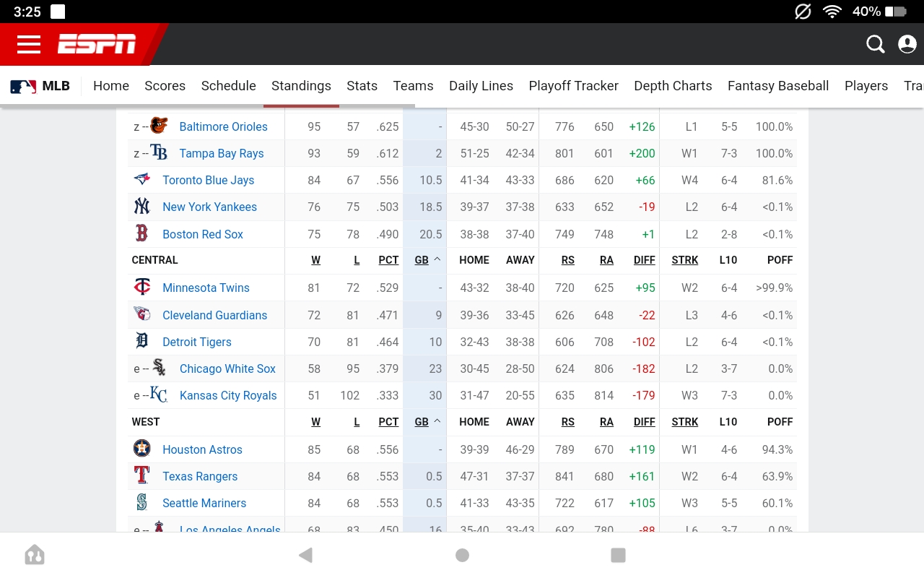This screenshot has height=578, width=924.
Task: Click the ESPN logo
Action: (x=97, y=45)
